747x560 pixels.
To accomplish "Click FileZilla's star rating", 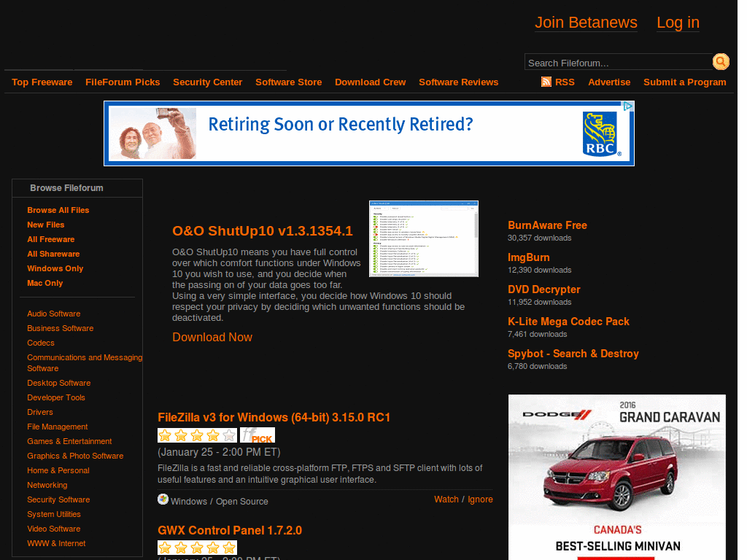I will click(x=197, y=435).
